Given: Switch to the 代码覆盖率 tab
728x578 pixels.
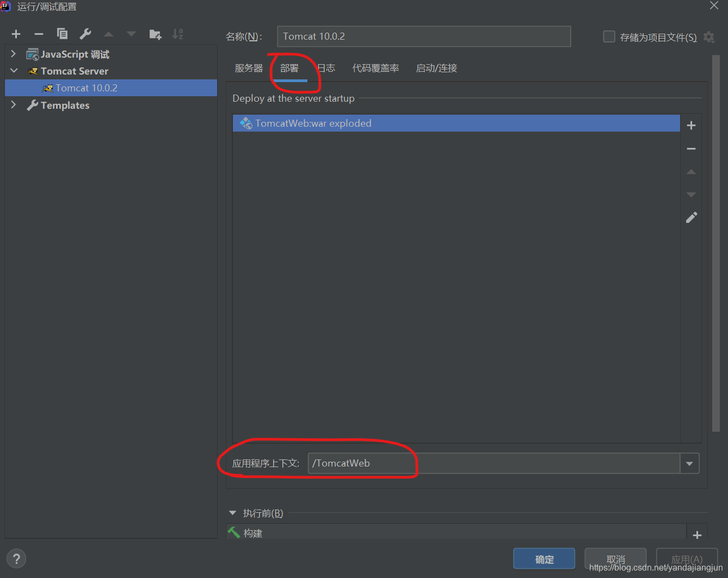Looking at the screenshot, I should [x=375, y=68].
